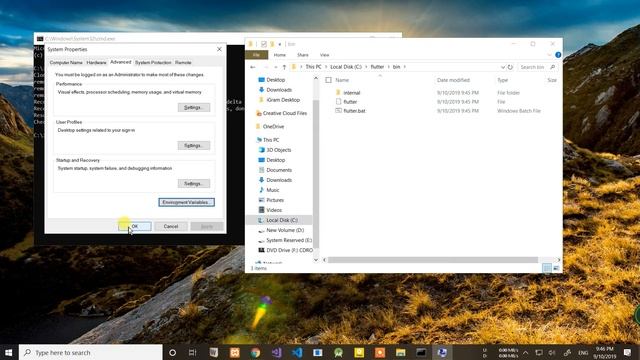Open address bar history dropdown arrow
The width and height of the screenshot is (640, 360).
click(503, 67)
